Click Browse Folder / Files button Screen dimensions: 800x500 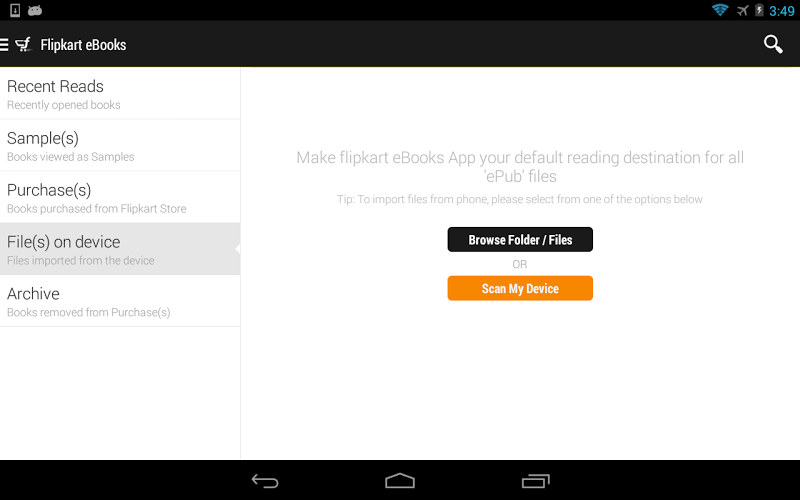coord(520,239)
